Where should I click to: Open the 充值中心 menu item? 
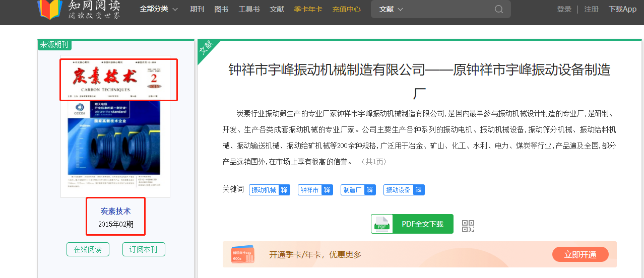tap(346, 9)
